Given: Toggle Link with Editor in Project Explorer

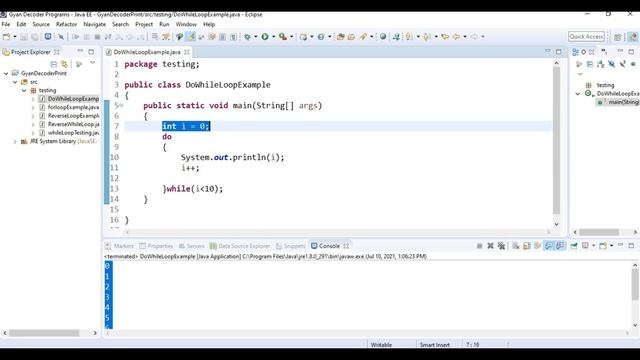Looking at the screenshot, I should pos(64,64).
